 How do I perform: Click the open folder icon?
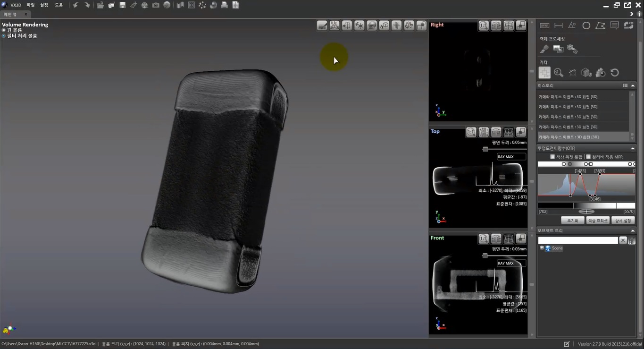(100, 5)
